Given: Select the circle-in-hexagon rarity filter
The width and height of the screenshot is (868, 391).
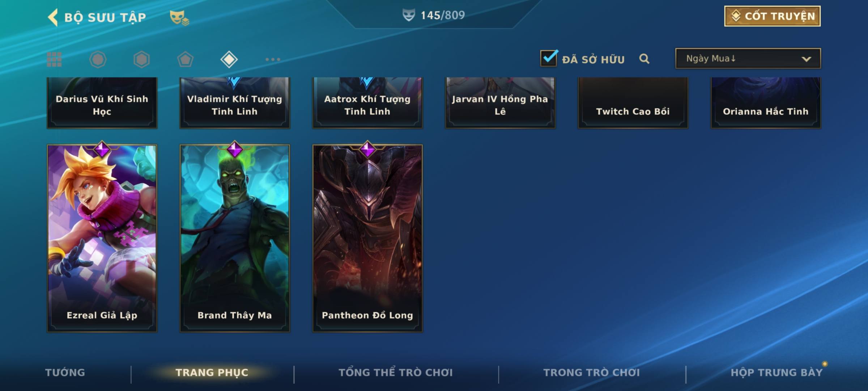Looking at the screenshot, I should [x=98, y=59].
